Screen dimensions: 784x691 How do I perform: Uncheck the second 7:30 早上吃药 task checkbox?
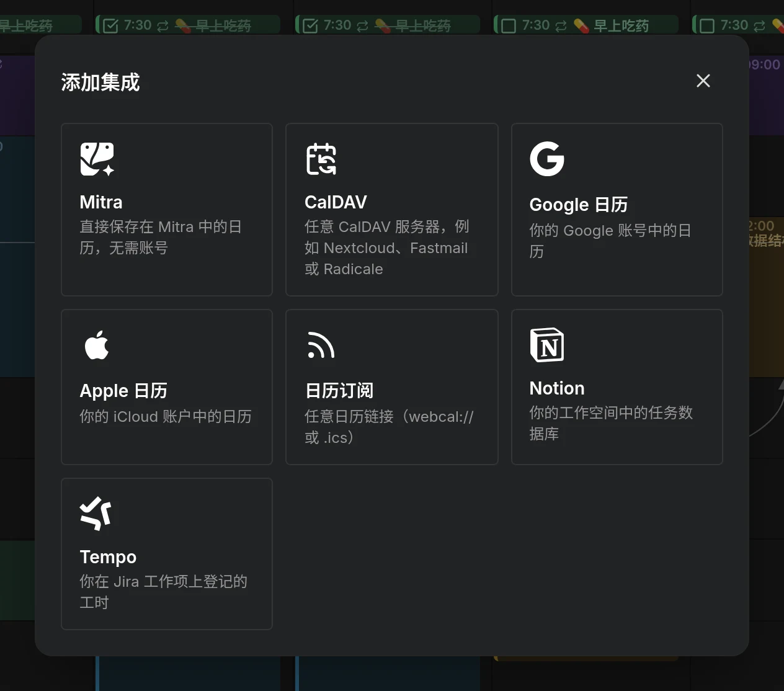coord(110,26)
